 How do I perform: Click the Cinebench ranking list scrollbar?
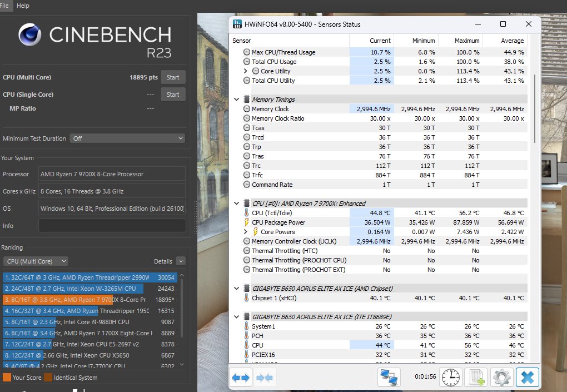182,307
